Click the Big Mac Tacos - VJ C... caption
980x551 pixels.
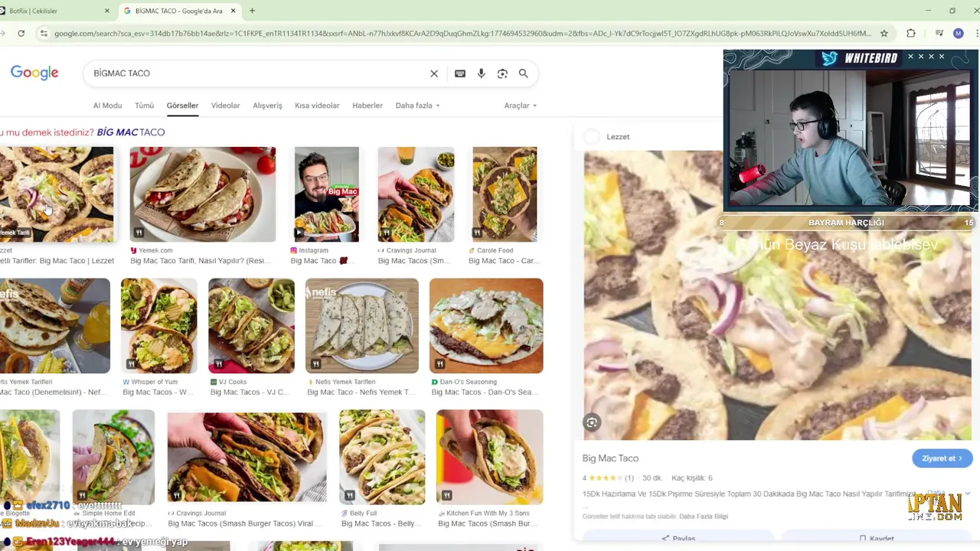[x=250, y=392]
